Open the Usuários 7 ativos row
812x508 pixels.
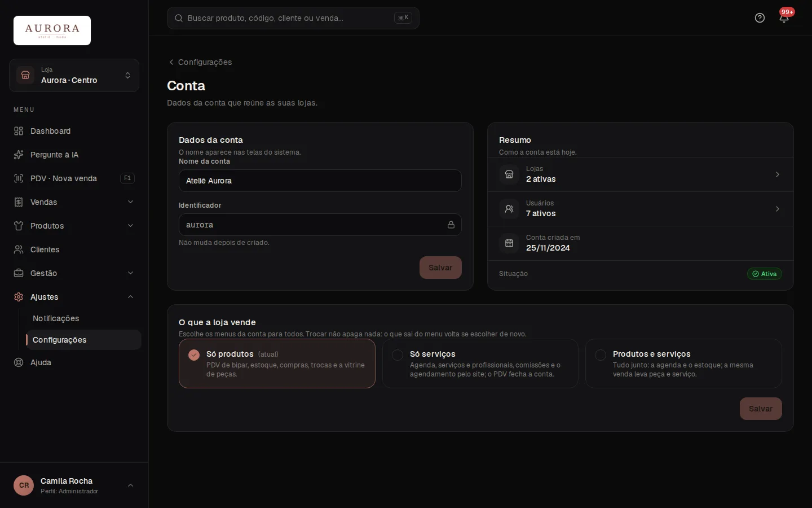tap(641, 209)
